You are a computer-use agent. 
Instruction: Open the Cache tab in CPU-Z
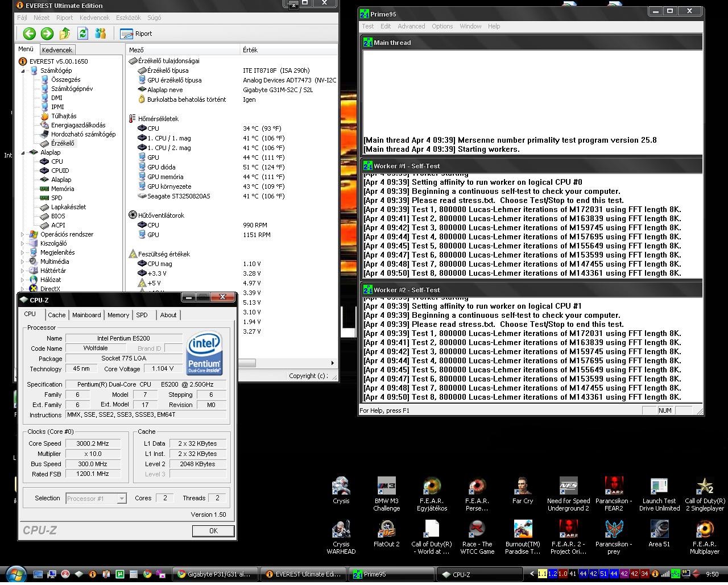(57, 315)
